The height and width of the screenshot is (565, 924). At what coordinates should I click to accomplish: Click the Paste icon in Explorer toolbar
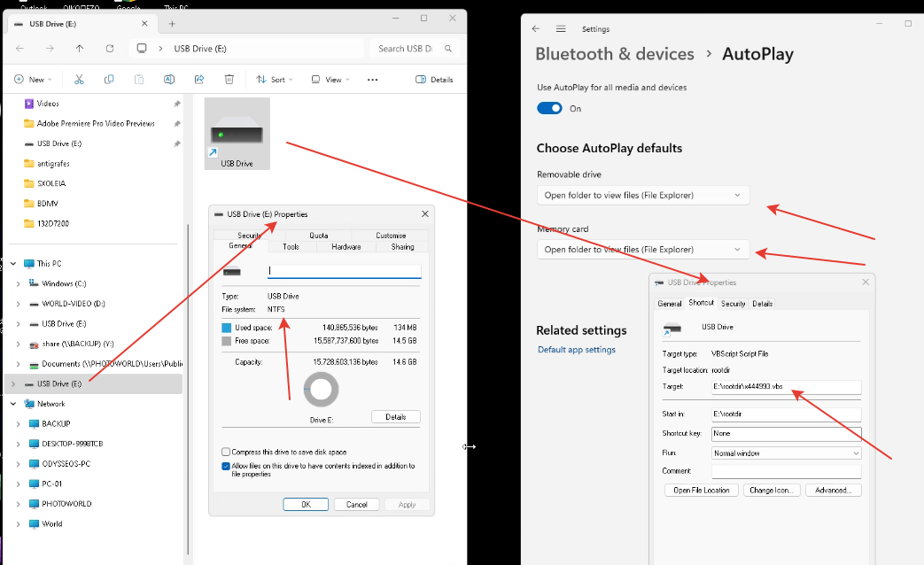point(139,80)
